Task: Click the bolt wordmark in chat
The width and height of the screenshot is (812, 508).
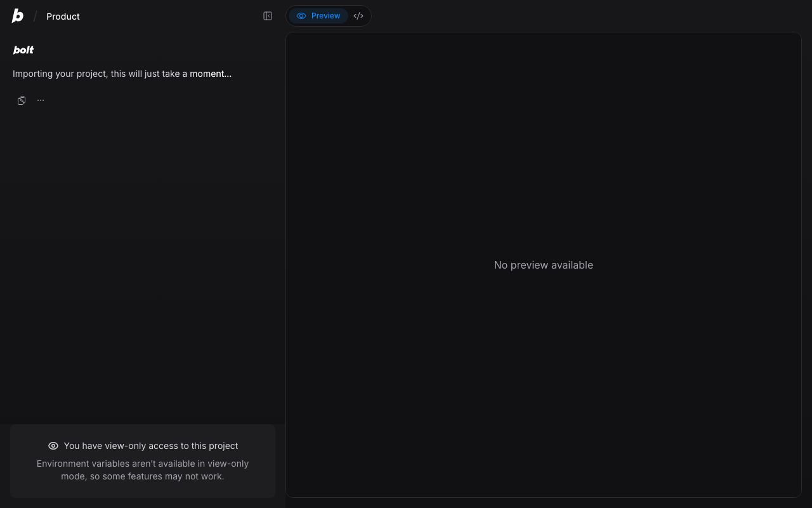Action: coord(23,50)
